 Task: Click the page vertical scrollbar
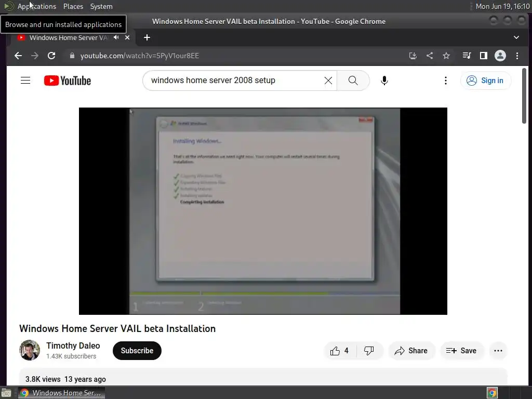[524, 96]
